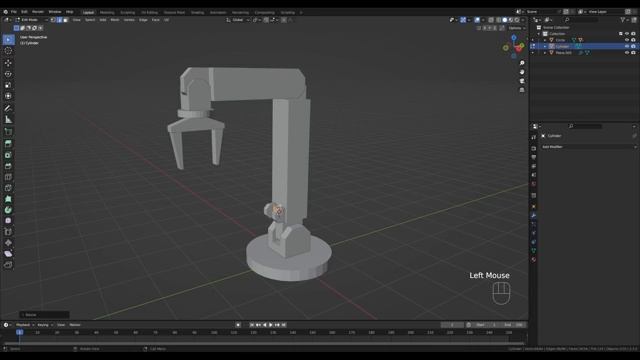
Task: Switch to the Modeling workspace tab
Action: click(107, 12)
